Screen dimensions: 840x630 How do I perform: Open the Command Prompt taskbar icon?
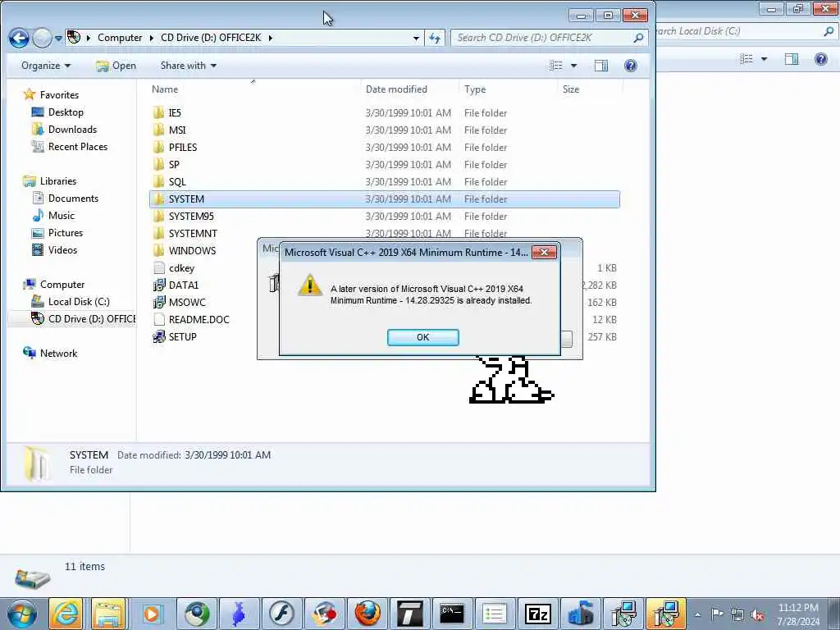click(x=452, y=614)
